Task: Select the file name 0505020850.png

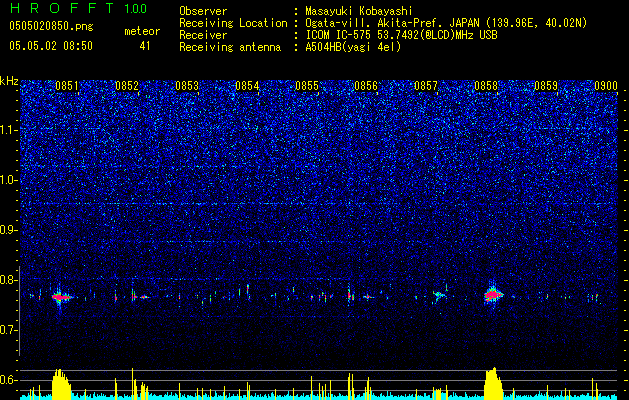Action: point(51,26)
